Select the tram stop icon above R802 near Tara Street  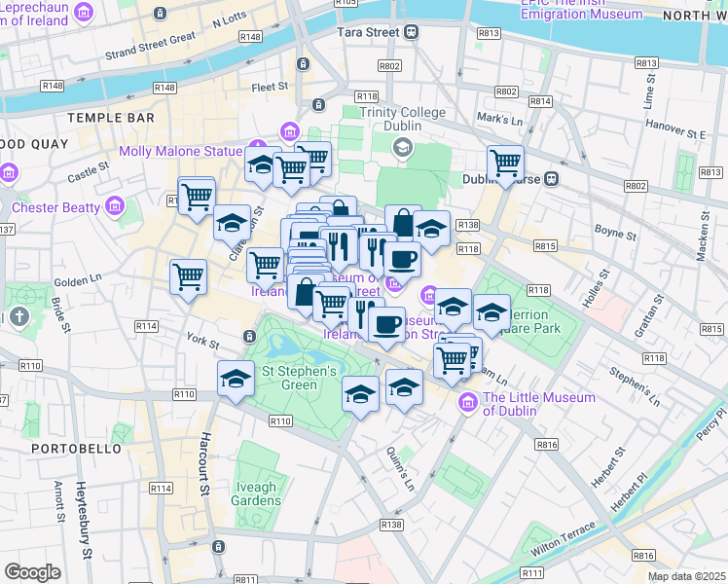(304, 63)
